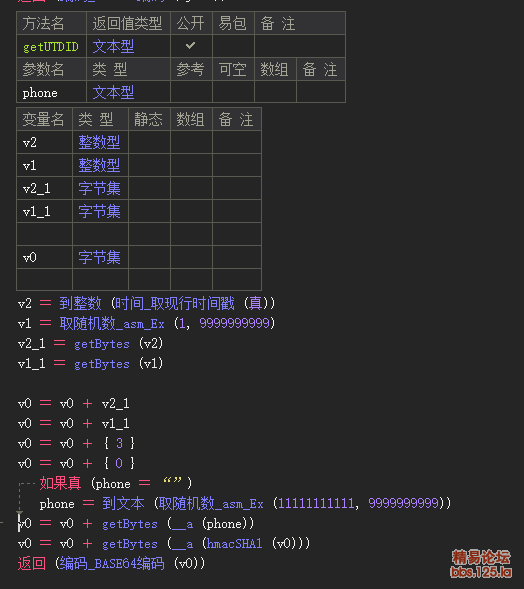Screen dimensions: 524x589
Task: Click the empty last variable table row
Action: 139,279
